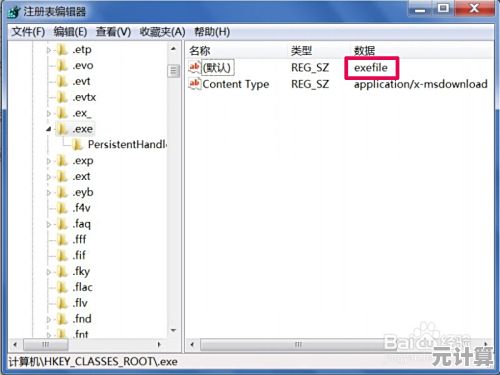Viewport: 500px width, 375px height.
Task: Expand the .fnd key
Action: (x=49, y=319)
